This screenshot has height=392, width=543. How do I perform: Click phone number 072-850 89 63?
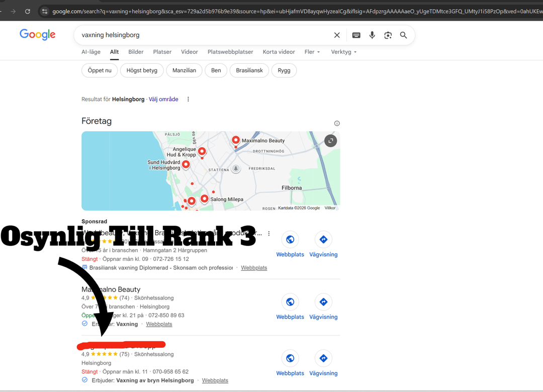tap(166, 316)
